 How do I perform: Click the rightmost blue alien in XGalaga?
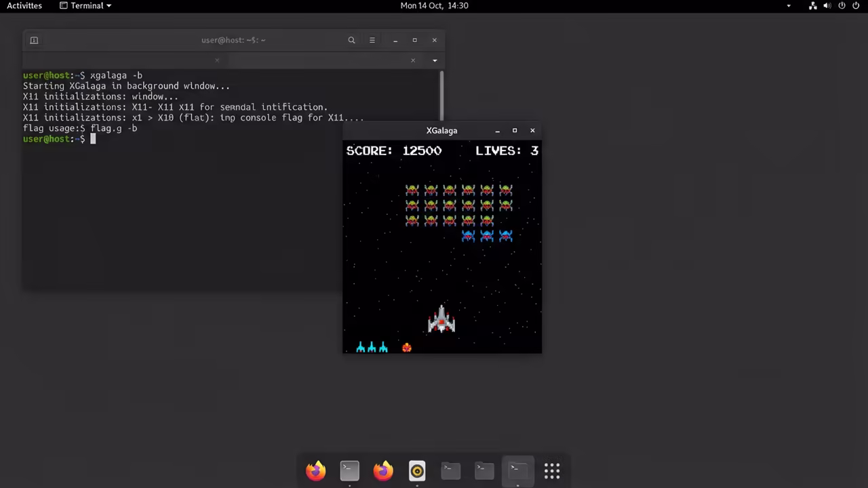point(505,236)
